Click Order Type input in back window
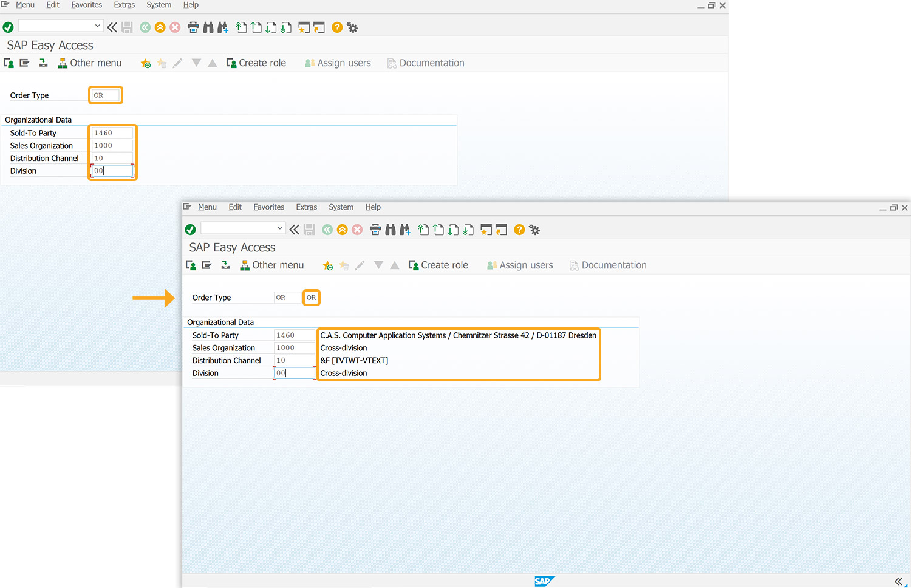This screenshot has height=588, width=911. tap(105, 95)
